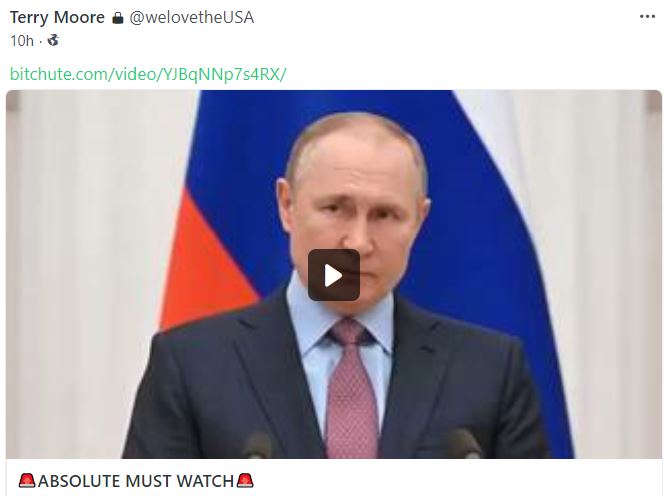671x496 pixels.
Task: Open the three-dots post options menu
Action: click(x=647, y=17)
